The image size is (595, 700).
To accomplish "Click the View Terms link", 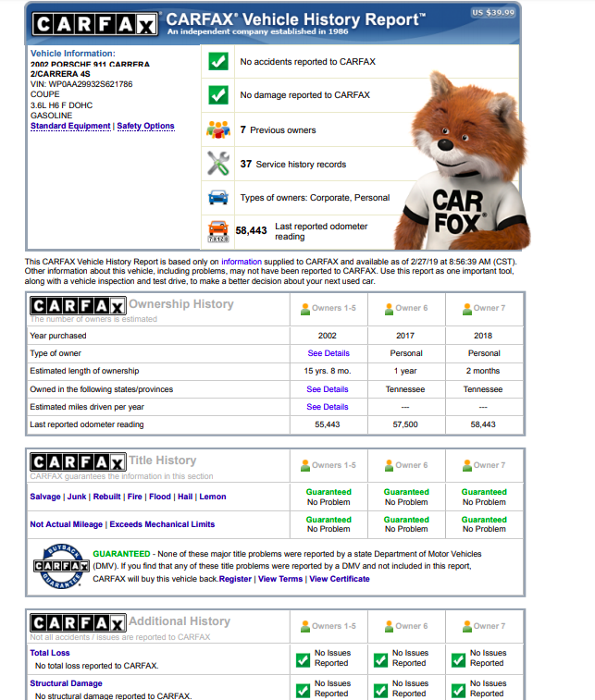I will click(x=280, y=579).
